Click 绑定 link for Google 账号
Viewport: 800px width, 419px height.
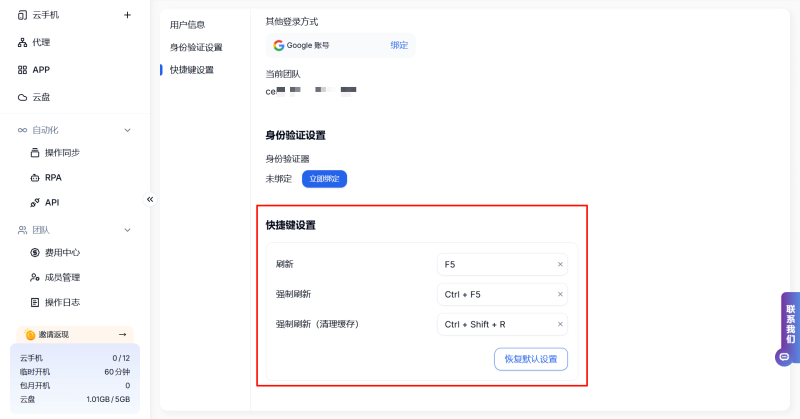pos(399,45)
